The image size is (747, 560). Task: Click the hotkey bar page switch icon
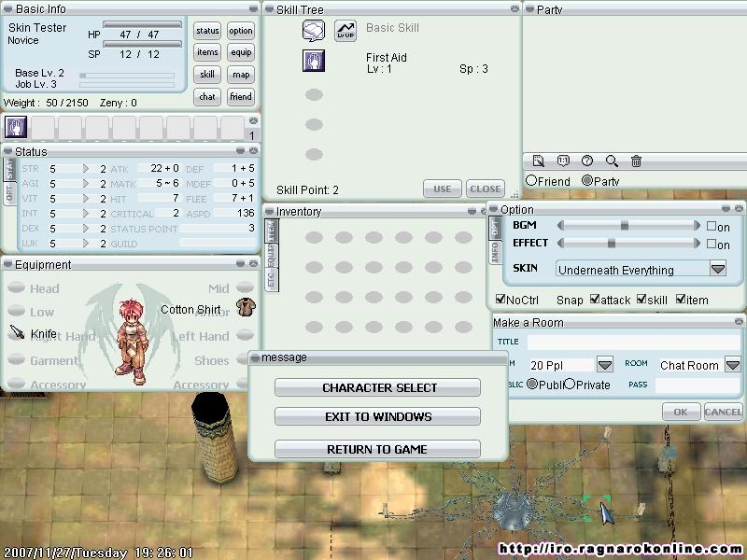point(253,121)
